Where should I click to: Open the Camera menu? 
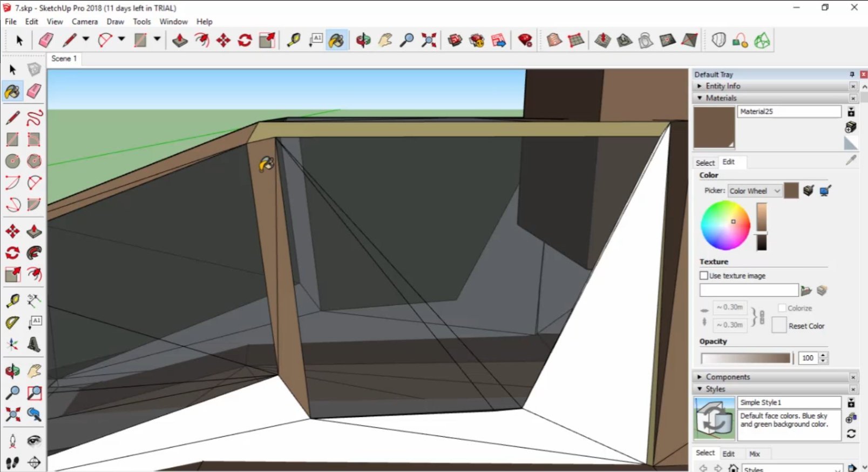pyautogui.click(x=85, y=22)
